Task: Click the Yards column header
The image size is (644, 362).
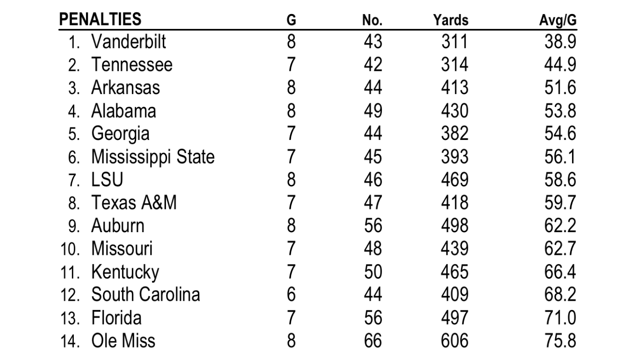Action: click(x=450, y=20)
